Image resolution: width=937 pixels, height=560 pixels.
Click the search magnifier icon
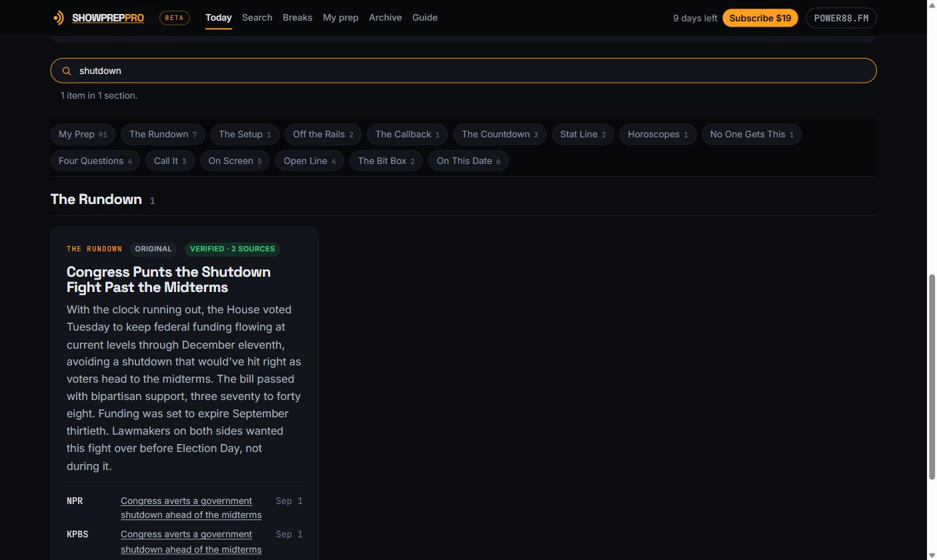67,71
